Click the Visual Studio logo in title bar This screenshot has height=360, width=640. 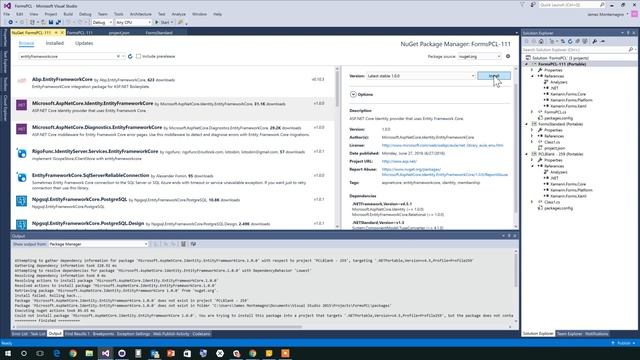point(7,6)
